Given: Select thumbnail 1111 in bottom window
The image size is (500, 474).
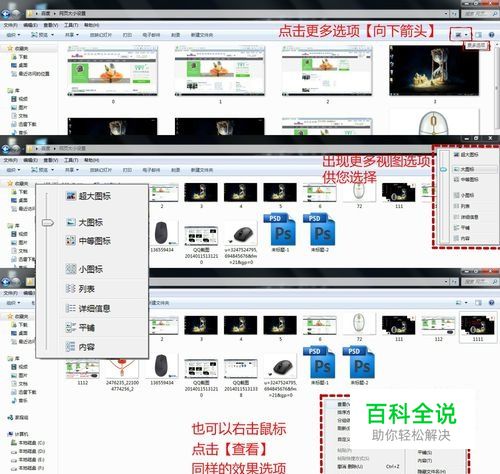Looking at the screenshot, I should click(x=478, y=328).
